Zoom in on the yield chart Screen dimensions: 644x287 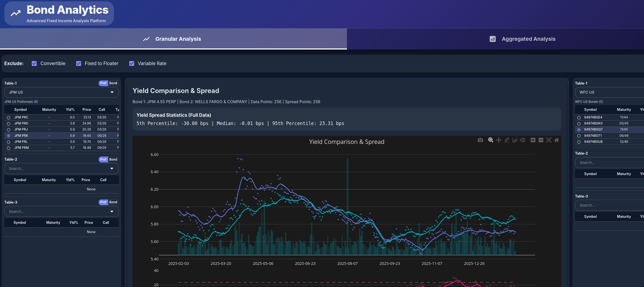pos(533,140)
